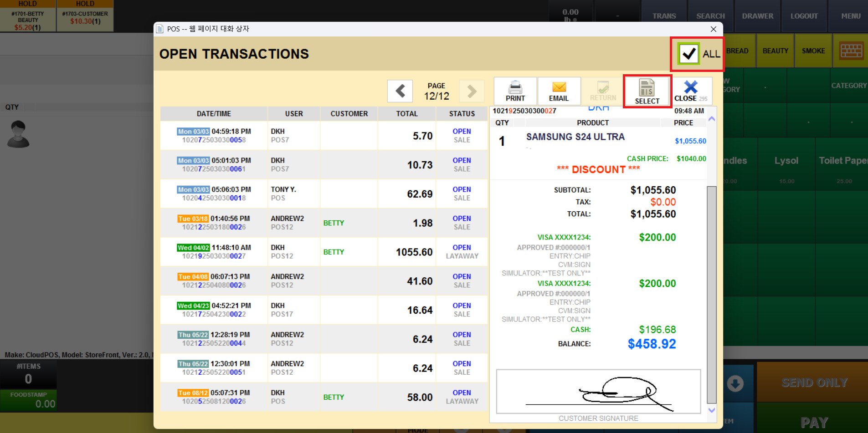
Task: Click the customer avatar icon
Action: [x=18, y=134]
